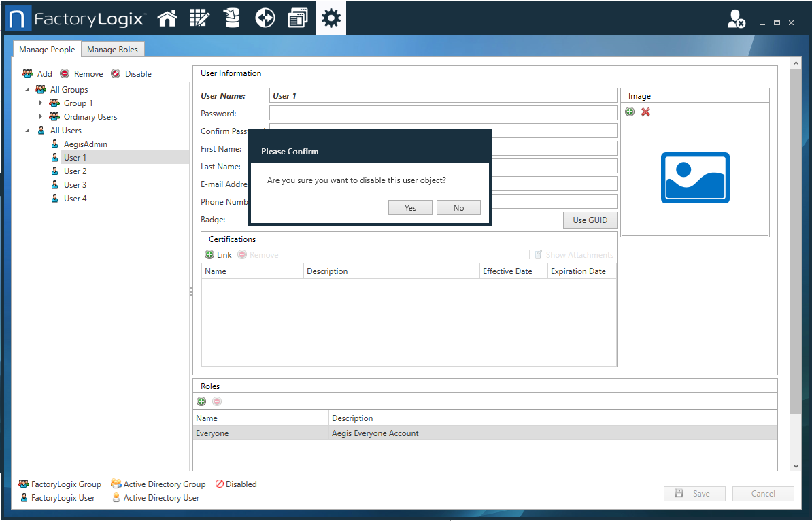
Task: Click the green plus icon under Image
Action: [629, 112]
